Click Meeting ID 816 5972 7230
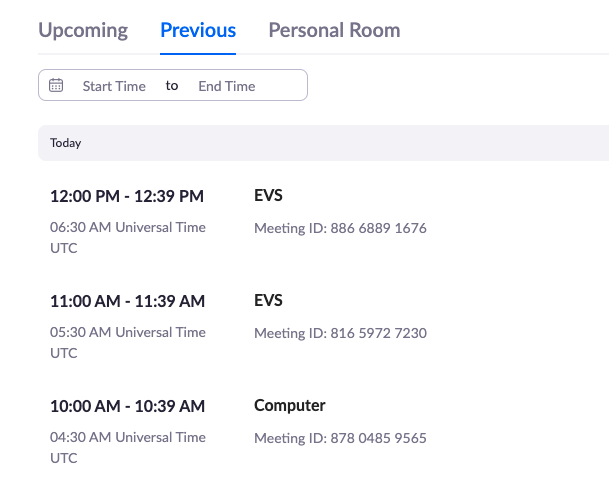This screenshot has height=482, width=609. [340, 333]
